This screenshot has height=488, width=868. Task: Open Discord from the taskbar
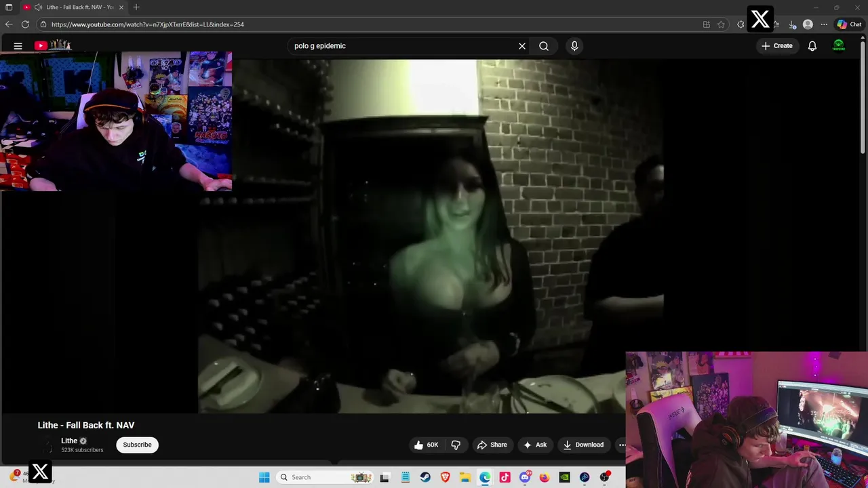[525, 477]
